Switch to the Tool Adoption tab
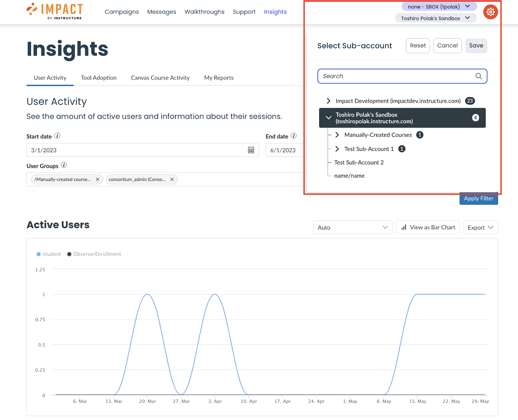The image size is (518, 420). coord(99,78)
